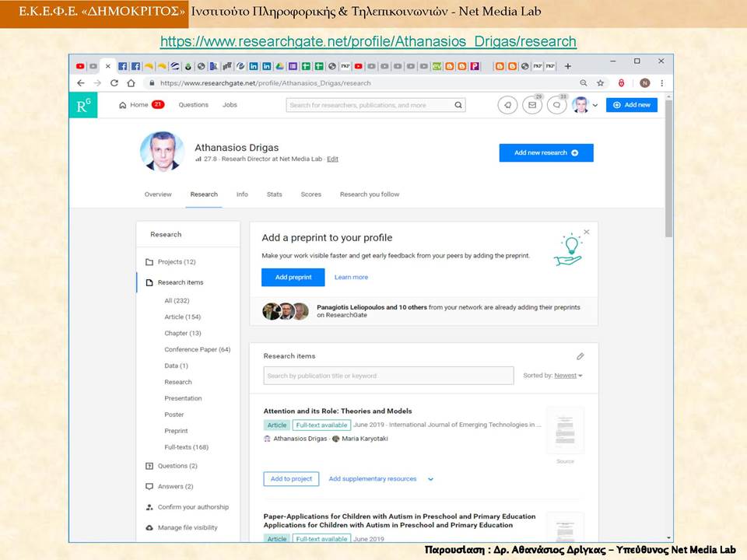Click the Add to project button
Image resolution: width=747 pixels, height=560 pixels.
pyautogui.click(x=291, y=479)
